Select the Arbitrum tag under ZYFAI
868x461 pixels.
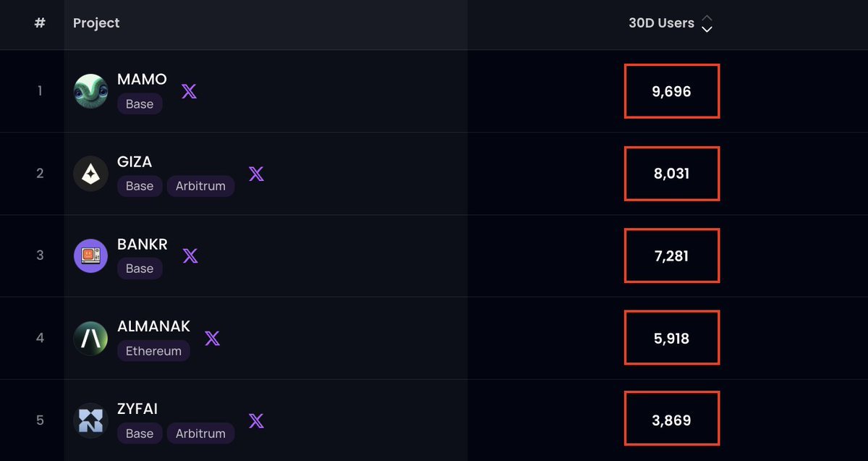pyautogui.click(x=200, y=433)
